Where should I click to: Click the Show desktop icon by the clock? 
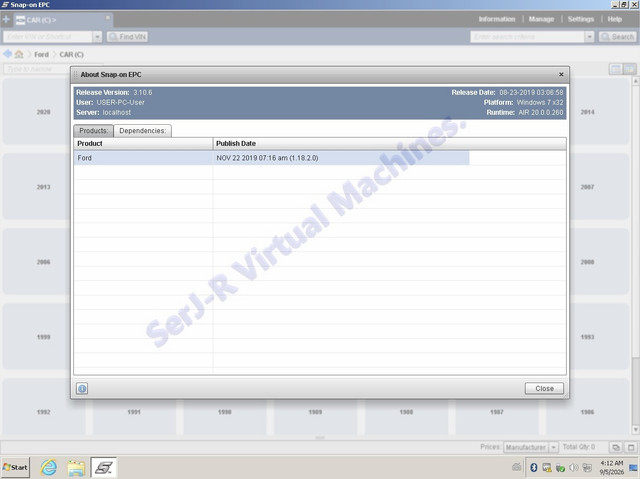point(633,468)
